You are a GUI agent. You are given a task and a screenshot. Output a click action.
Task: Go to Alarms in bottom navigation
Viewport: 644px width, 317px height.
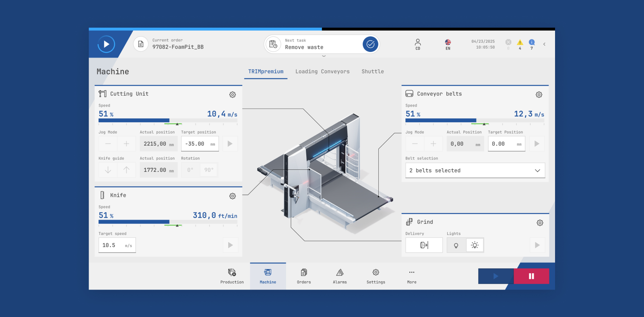[x=340, y=276]
